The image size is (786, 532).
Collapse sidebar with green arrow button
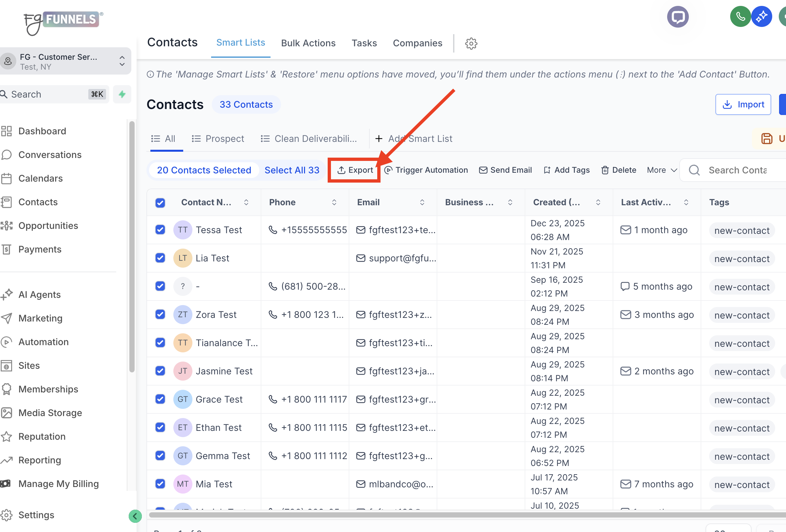coord(135,516)
